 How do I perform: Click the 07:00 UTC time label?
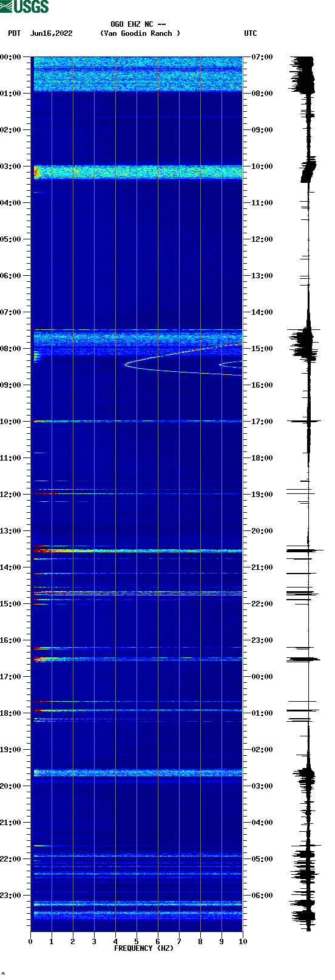coord(262,57)
